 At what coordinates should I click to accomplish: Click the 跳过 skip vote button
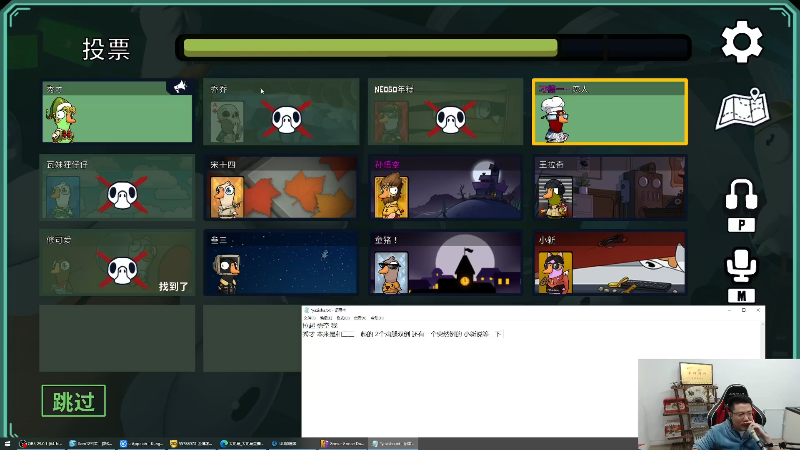[x=73, y=401]
